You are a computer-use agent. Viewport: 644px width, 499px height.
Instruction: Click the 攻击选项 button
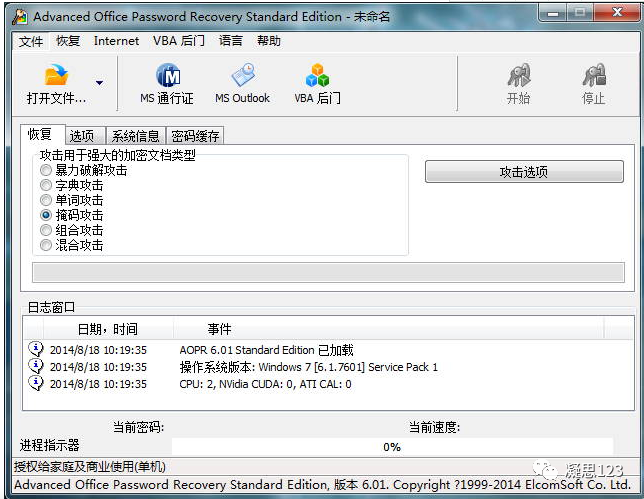click(x=524, y=172)
